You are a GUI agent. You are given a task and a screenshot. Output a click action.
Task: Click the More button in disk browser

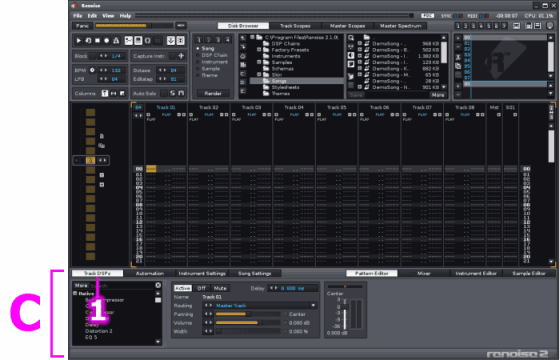[x=438, y=95]
